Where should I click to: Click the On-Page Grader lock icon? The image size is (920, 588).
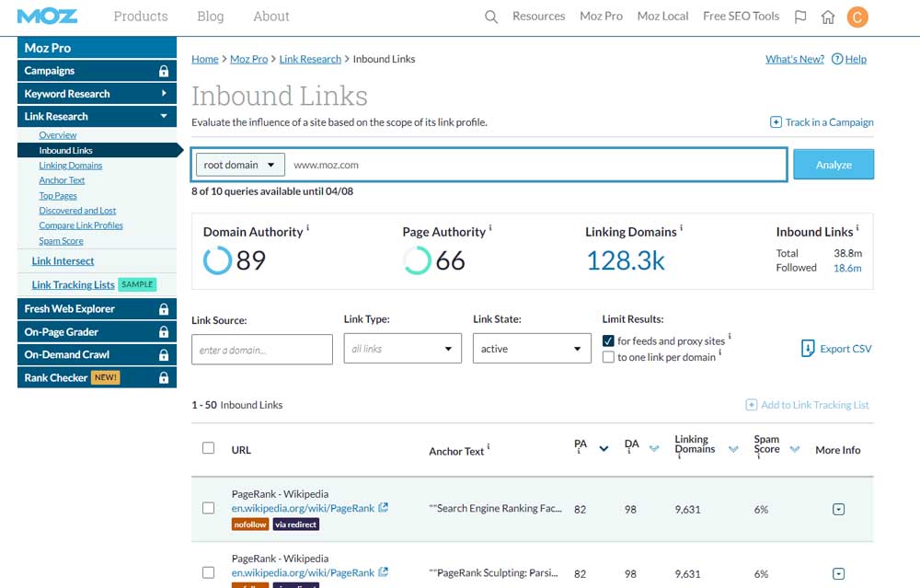(164, 332)
